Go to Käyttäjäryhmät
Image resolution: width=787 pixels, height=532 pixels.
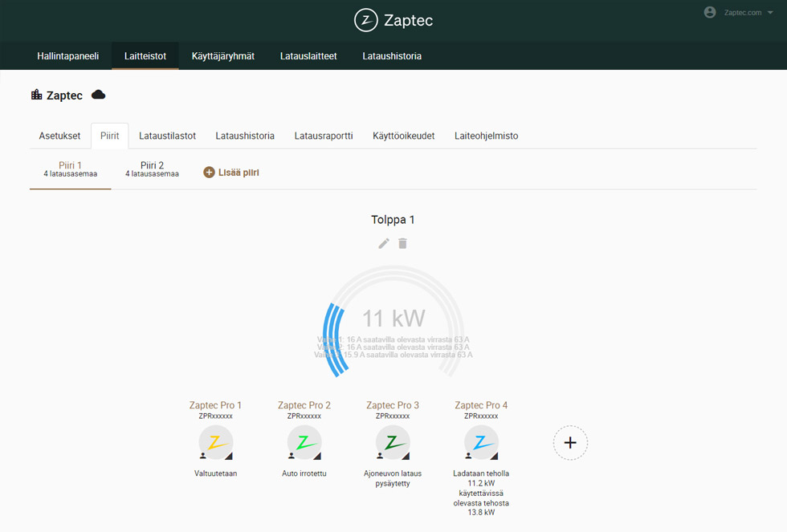pos(223,56)
